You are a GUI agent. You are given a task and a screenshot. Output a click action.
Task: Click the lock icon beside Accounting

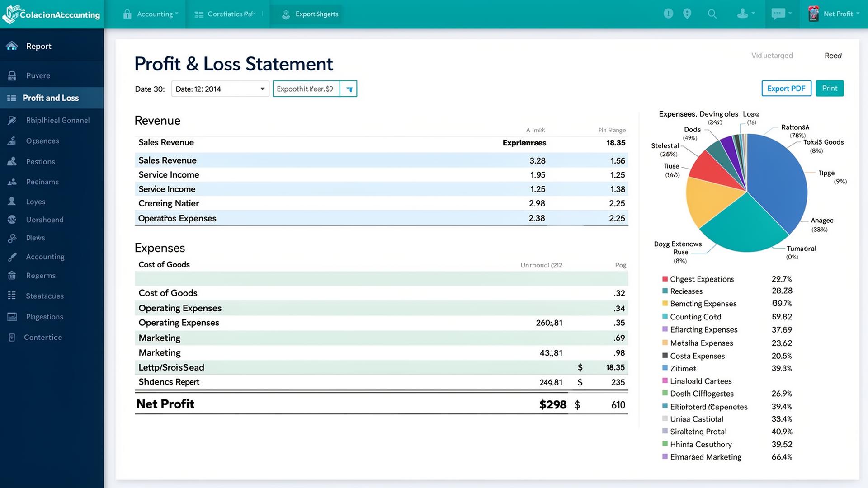point(127,14)
